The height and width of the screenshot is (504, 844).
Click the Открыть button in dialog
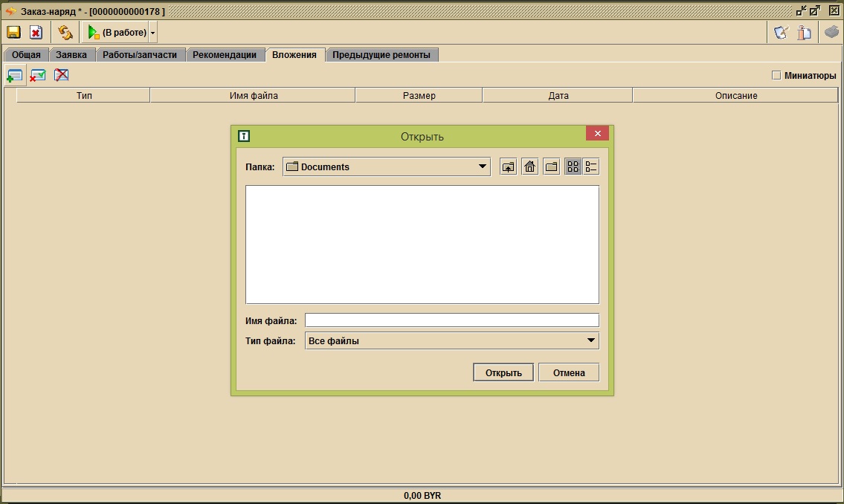pyautogui.click(x=503, y=372)
